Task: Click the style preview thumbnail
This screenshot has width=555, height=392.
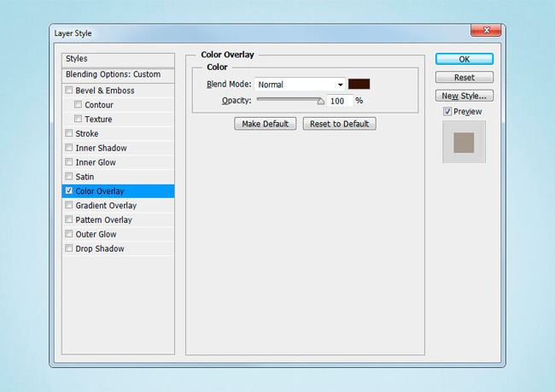Action: pyautogui.click(x=464, y=143)
